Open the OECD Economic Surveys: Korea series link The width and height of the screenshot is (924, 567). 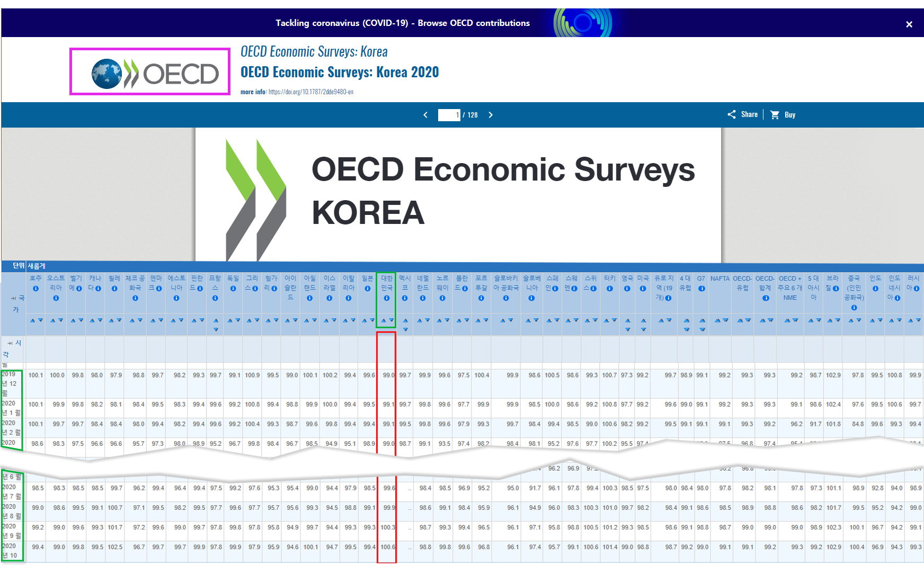(x=314, y=51)
